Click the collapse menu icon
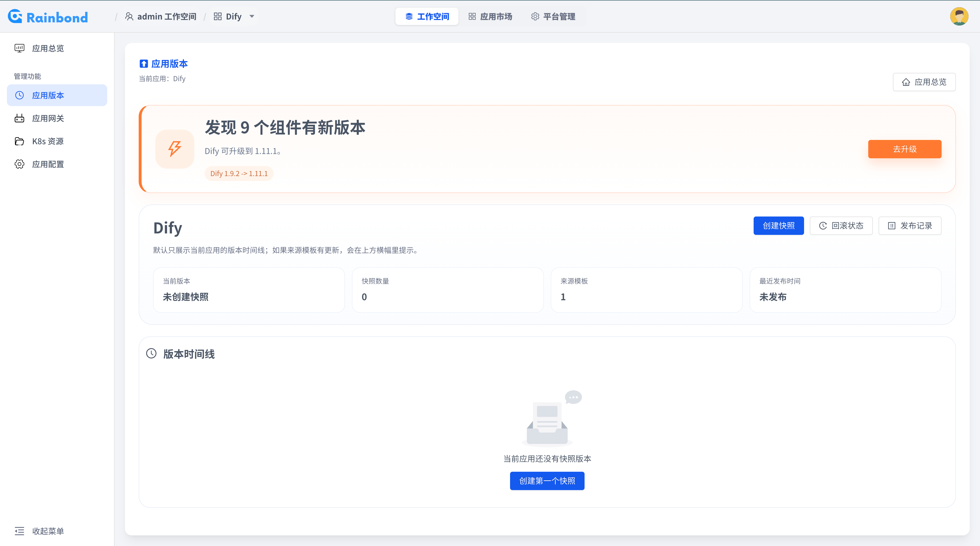 19,531
